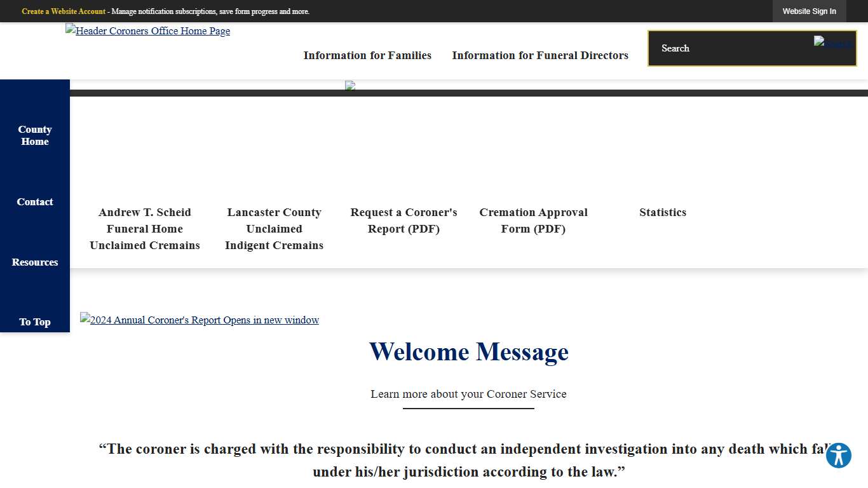Viewport: 868px width, 488px height.
Task: Open the 2024 Annual Coroner's Report image
Action: 200,320
